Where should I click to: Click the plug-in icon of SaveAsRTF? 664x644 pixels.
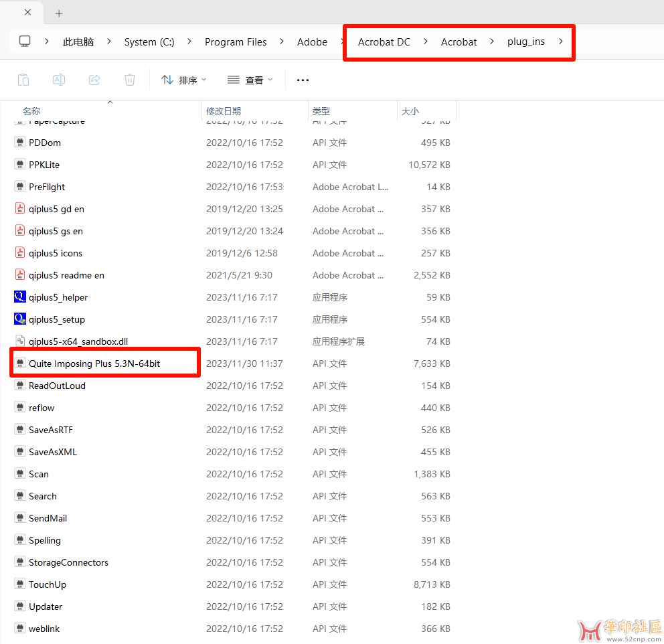[x=20, y=429]
